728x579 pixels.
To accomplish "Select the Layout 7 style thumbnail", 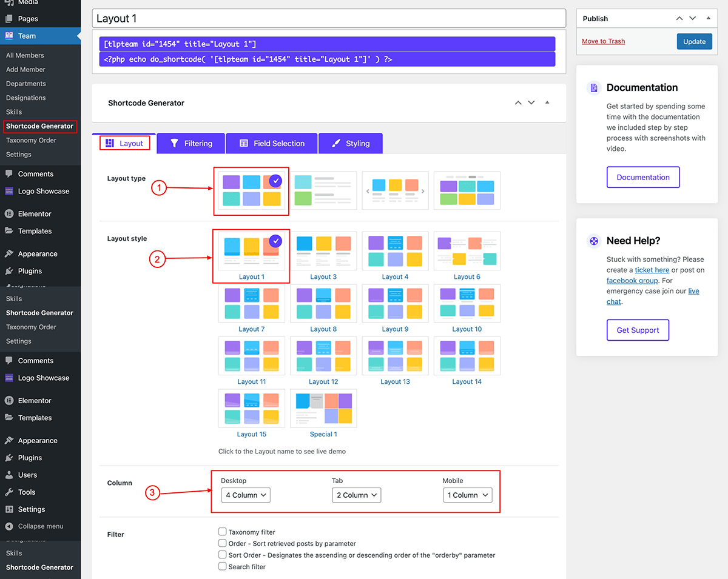I will click(x=252, y=303).
